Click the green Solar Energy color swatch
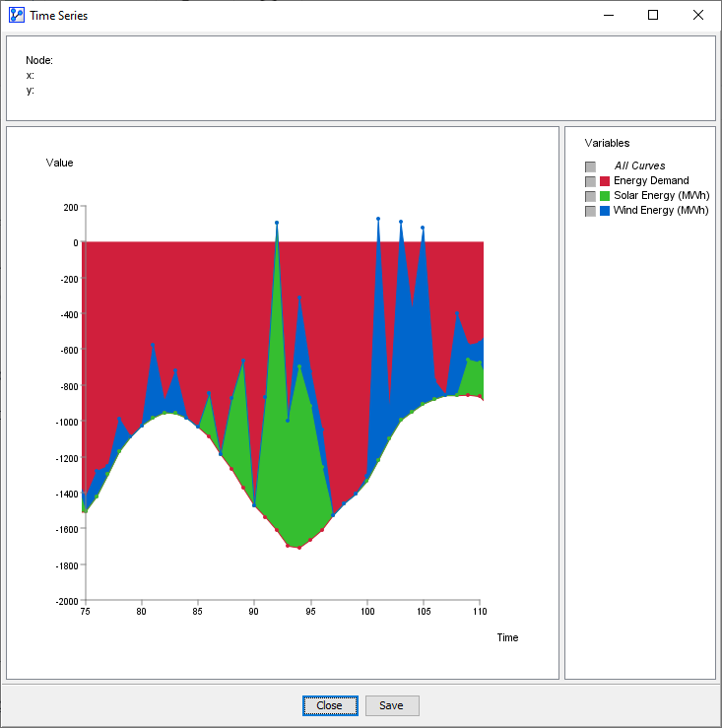This screenshot has height=728, width=722. (605, 196)
